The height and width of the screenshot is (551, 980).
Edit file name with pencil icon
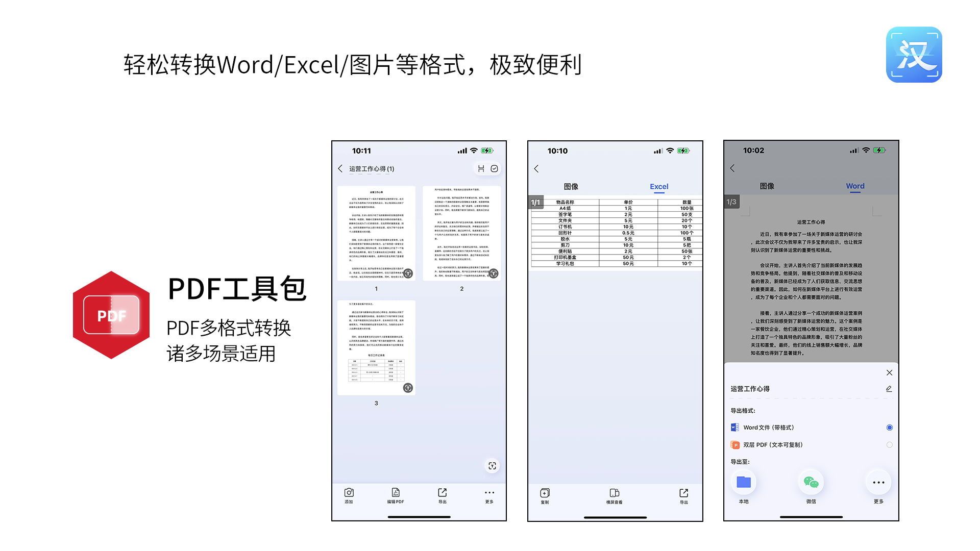click(889, 389)
